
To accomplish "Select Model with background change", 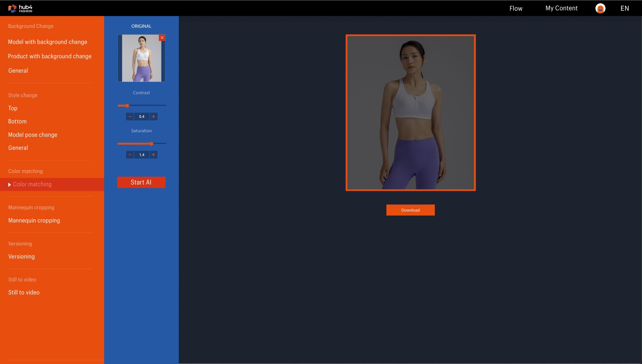I will point(48,42).
